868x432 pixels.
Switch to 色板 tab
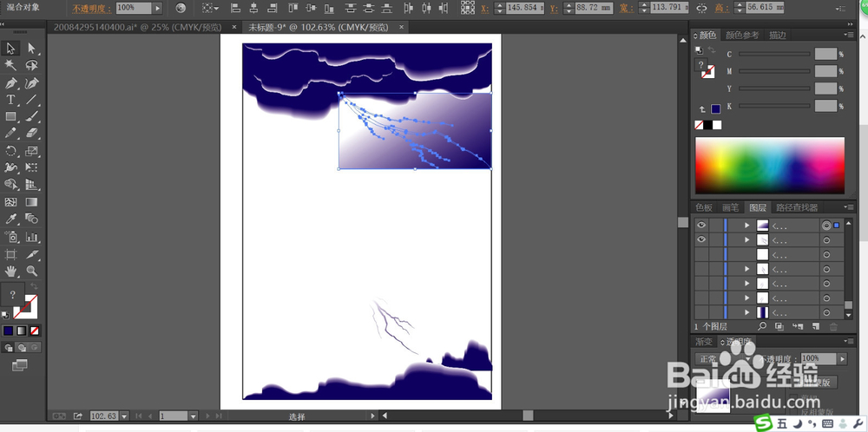(704, 207)
